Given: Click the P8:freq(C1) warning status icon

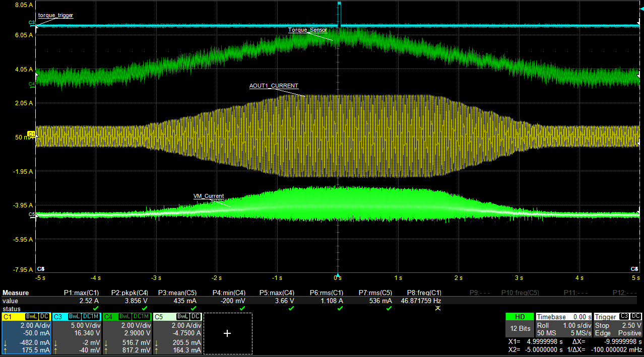Looking at the screenshot, I should pyautogui.click(x=437, y=308).
